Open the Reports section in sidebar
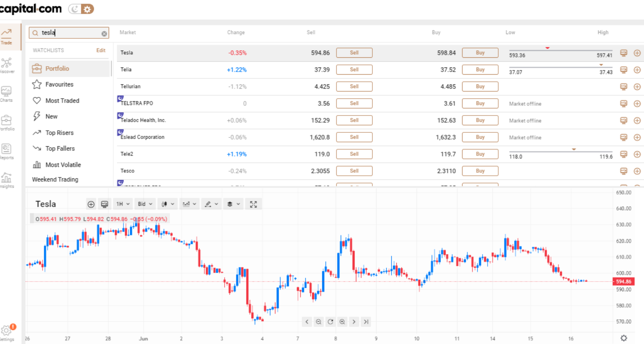The width and height of the screenshot is (644, 344). point(6,151)
